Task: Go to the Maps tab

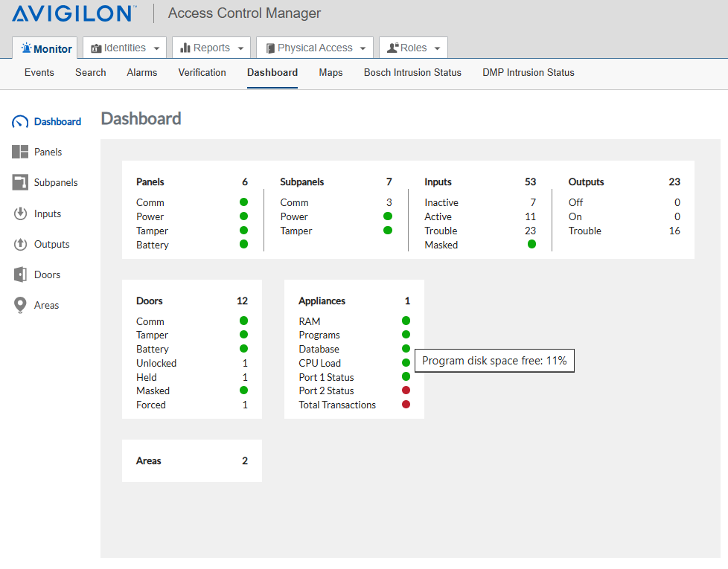Action: pyautogui.click(x=331, y=73)
